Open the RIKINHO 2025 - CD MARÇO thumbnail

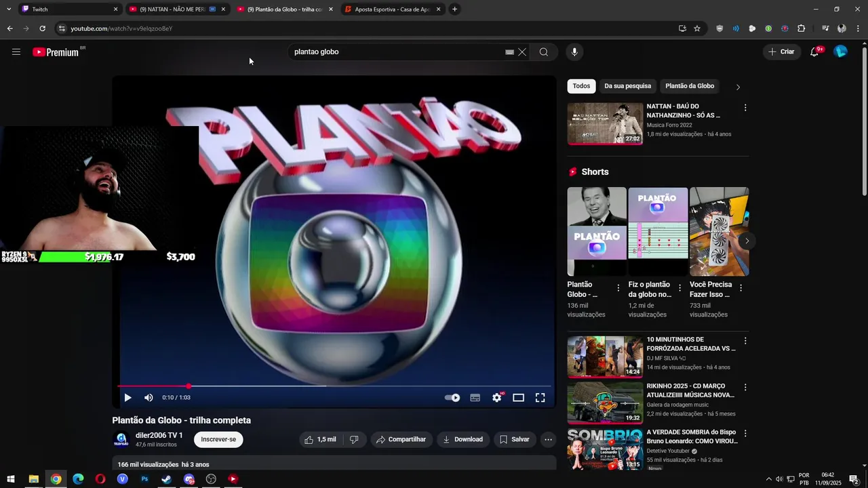[605, 403]
